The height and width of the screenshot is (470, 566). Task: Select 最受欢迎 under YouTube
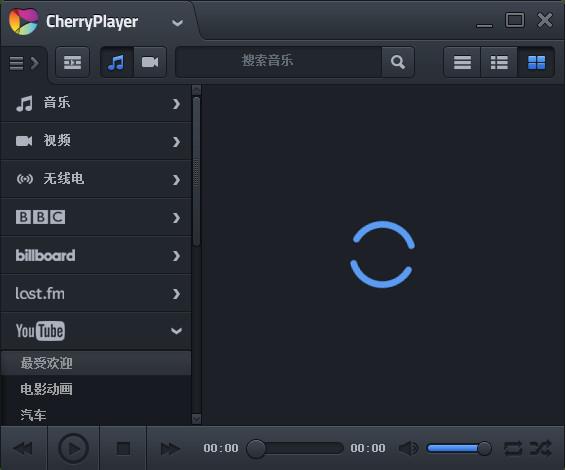coord(96,363)
